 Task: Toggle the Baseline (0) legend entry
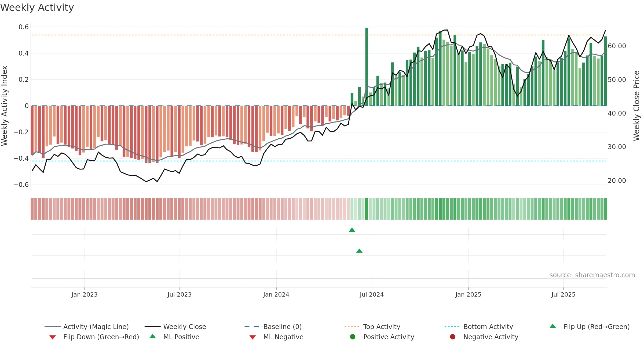pos(273,327)
